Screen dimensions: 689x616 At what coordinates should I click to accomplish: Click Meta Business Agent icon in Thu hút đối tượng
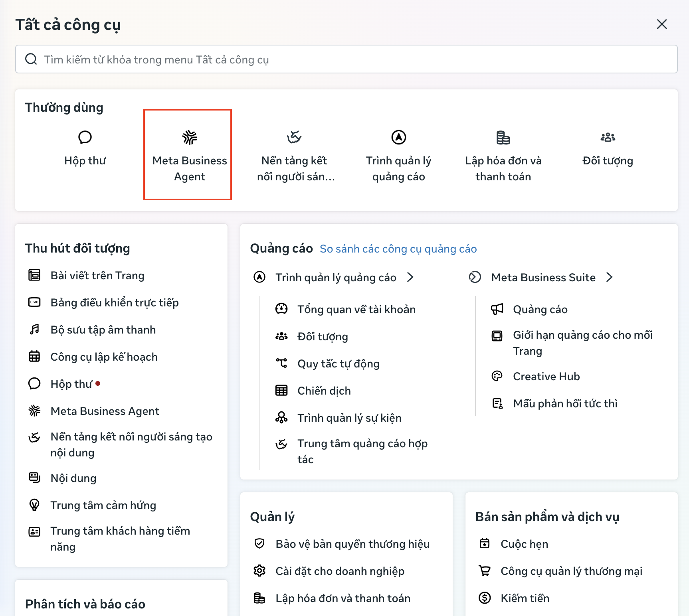coord(34,411)
